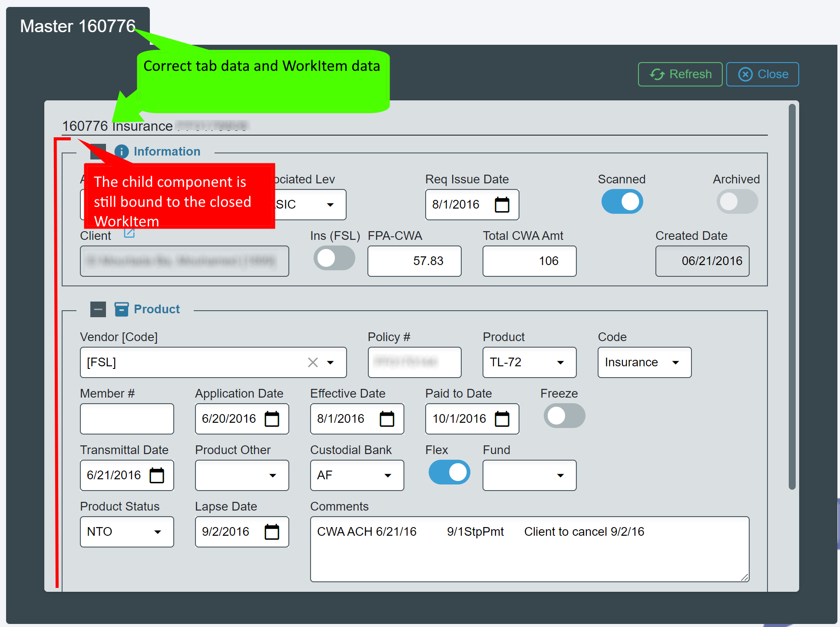Open the Req Issue Date calendar picker

pos(502,205)
